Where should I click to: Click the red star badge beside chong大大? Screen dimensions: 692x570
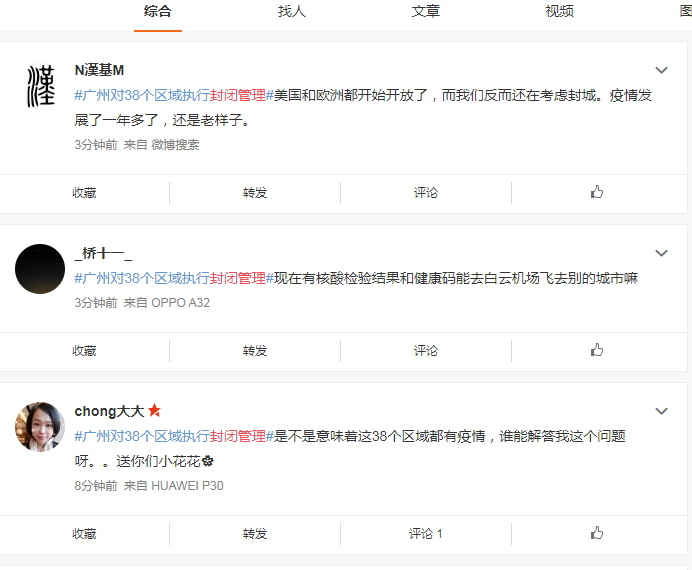coord(154,411)
